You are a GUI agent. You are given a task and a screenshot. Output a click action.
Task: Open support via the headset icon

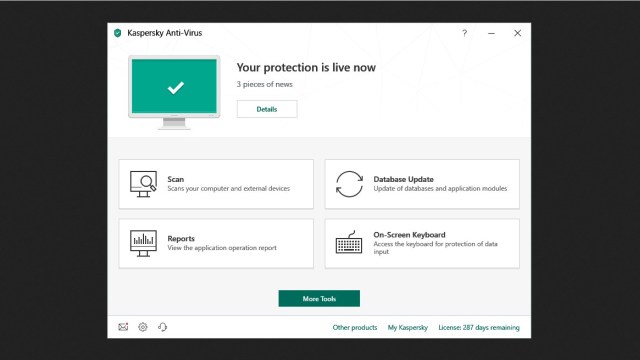[162, 327]
